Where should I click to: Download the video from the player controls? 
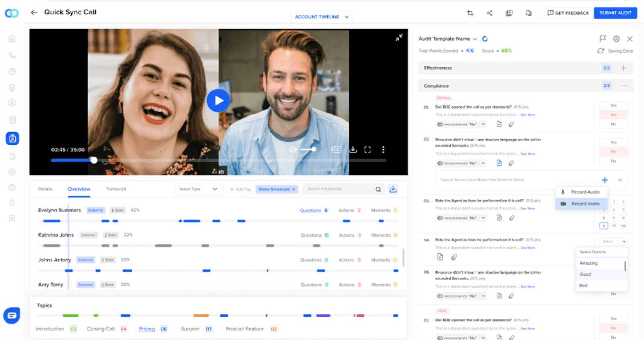(x=353, y=150)
